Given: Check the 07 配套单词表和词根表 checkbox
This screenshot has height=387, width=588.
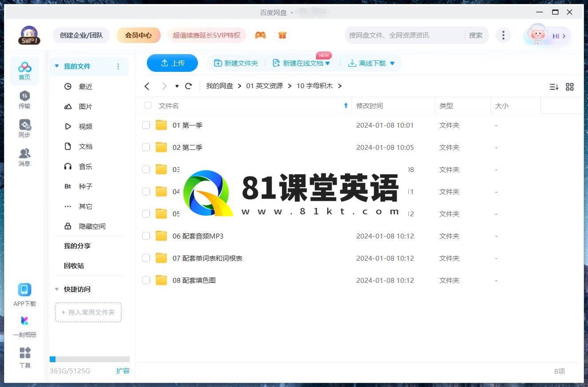Looking at the screenshot, I should click(x=146, y=258).
